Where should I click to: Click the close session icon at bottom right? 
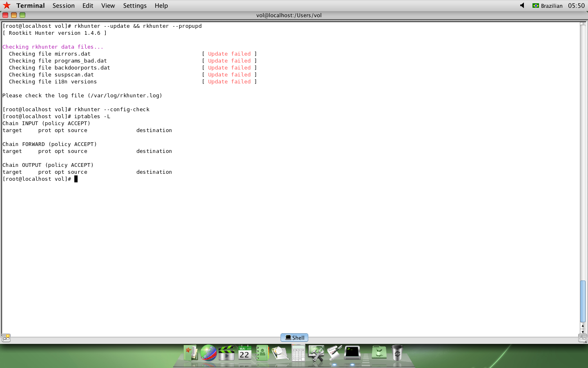[583, 338]
